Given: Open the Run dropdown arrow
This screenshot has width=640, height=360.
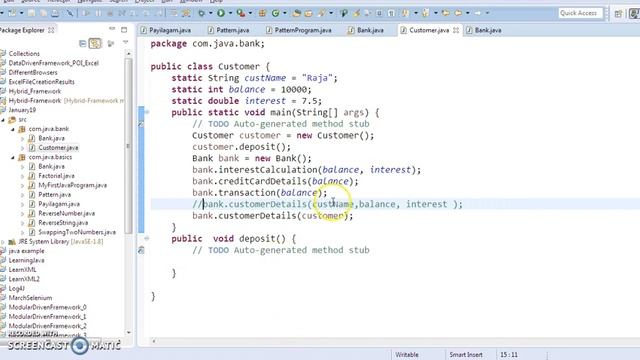Looking at the screenshot, I should coord(230,13).
